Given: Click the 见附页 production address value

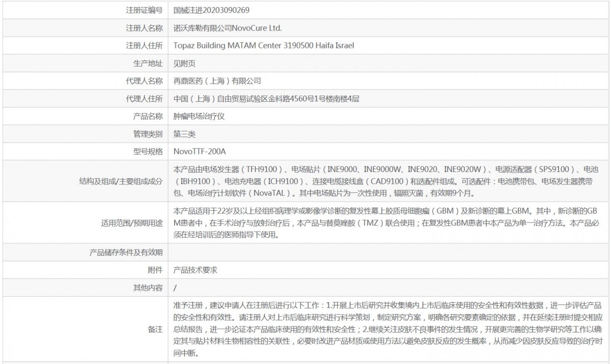Looking at the screenshot, I should (x=184, y=63).
